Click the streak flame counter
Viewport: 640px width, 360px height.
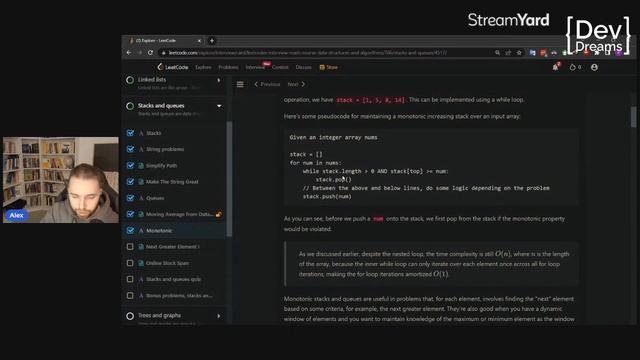click(x=575, y=67)
